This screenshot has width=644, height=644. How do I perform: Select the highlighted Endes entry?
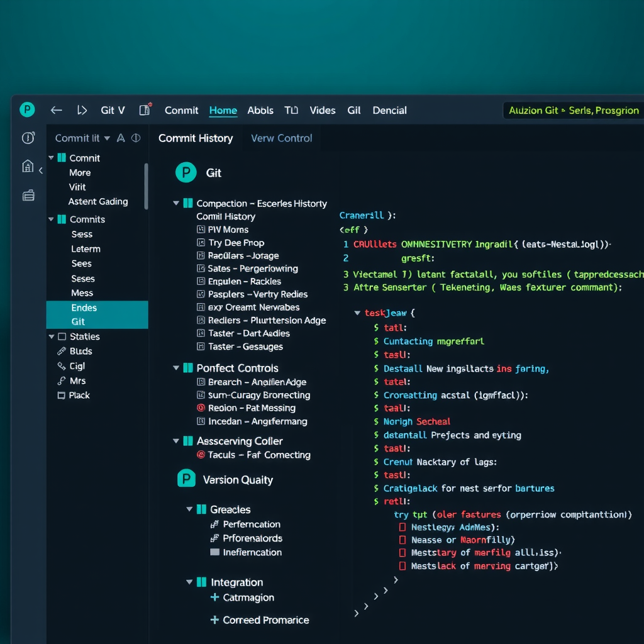pos(84,308)
